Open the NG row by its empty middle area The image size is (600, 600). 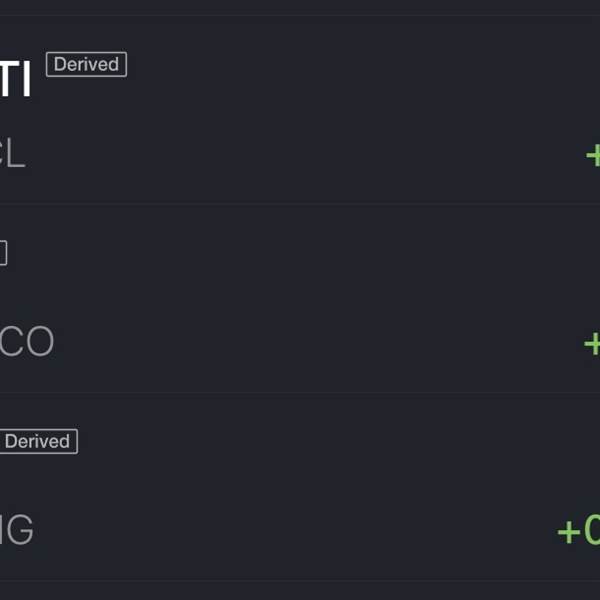point(300,490)
